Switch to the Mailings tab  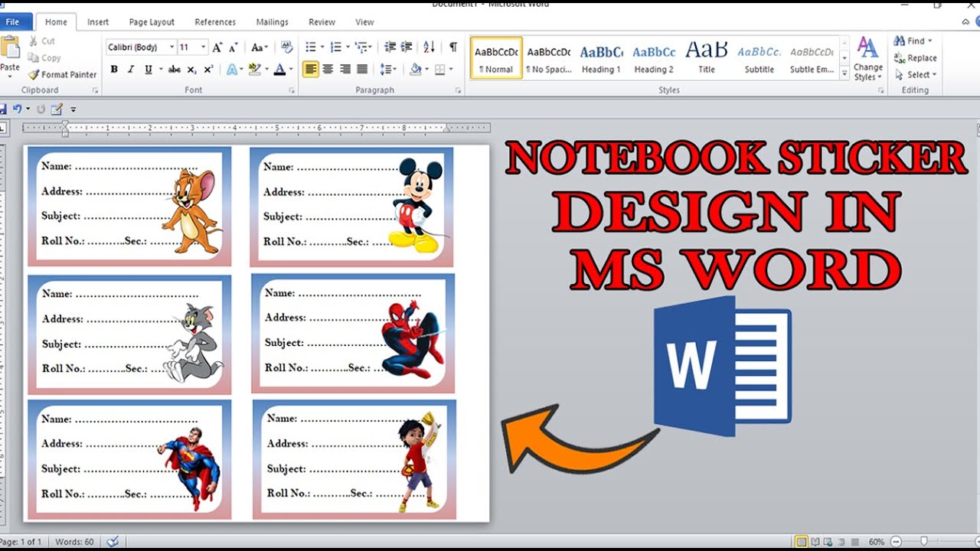tap(273, 22)
